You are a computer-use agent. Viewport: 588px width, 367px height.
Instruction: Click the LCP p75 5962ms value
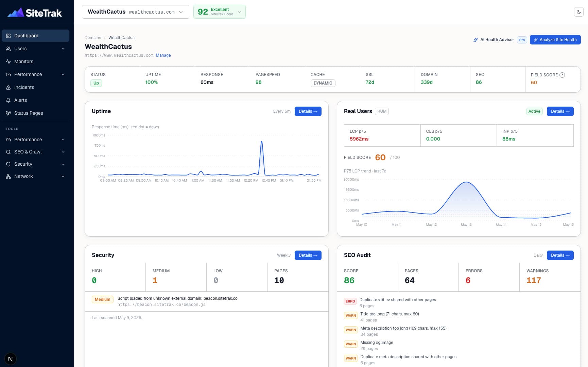[x=359, y=139]
